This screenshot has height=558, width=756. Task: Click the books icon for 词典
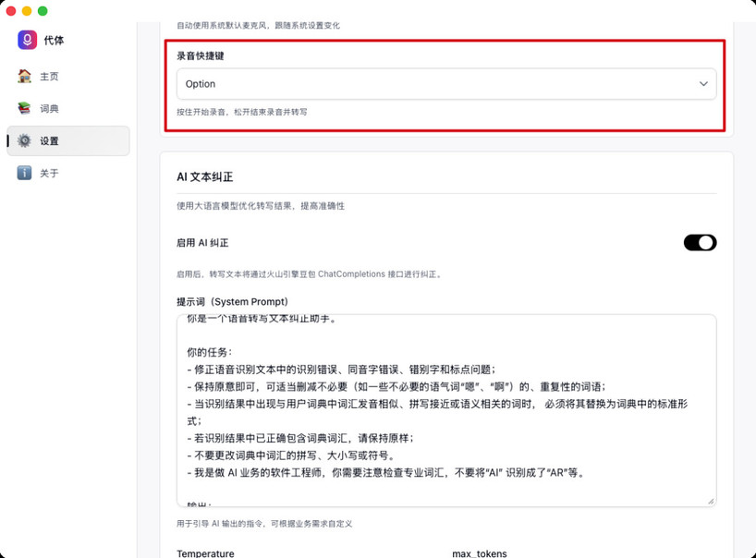pos(25,109)
